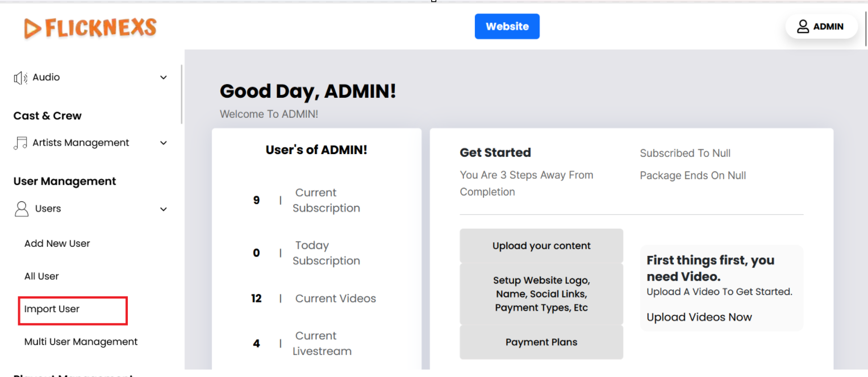
Task: Click the ADMIN profile avatar icon
Action: click(x=803, y=27)
